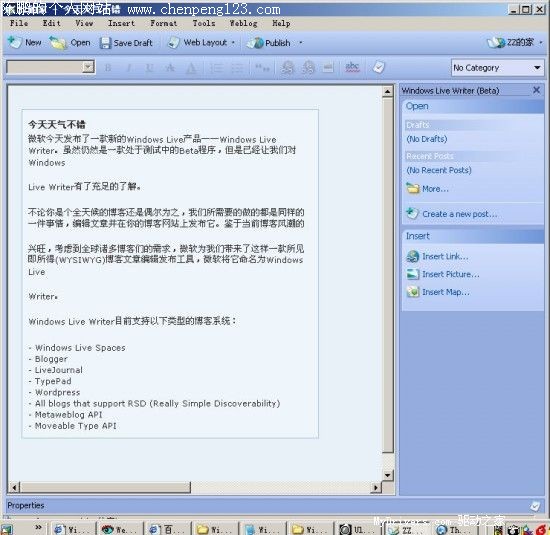Image resolution: width=550 pixels, height=535 pixels.
Task: Toggle Italic formatting
Action: click(129, 68)
